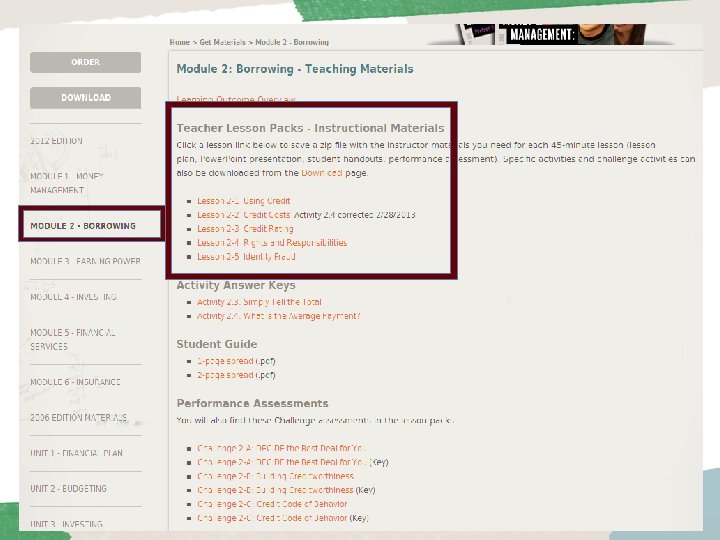Download Lesson 2-2 Credit Costs

pos(243,215)
